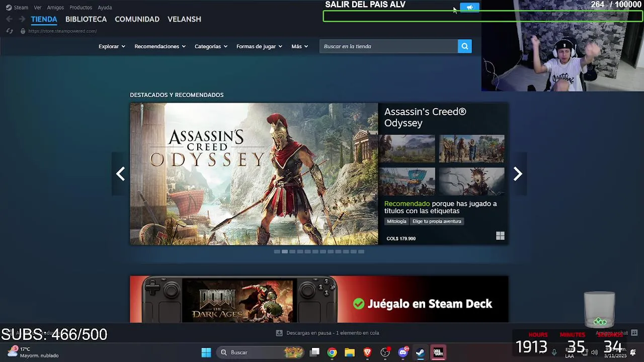Open the Assassin's Creed Odyssey main artwork
This screenshot has height=362, width=644.
[x=254, y=174]
